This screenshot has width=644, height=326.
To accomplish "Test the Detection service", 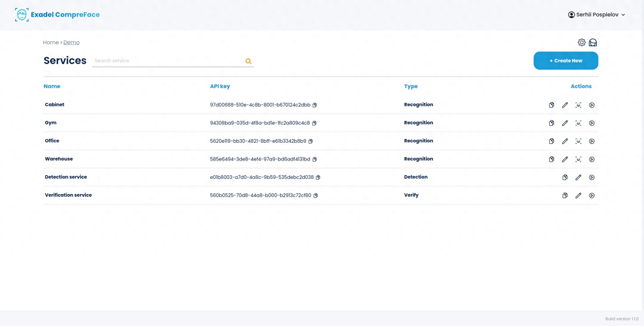I will point(592,178).
